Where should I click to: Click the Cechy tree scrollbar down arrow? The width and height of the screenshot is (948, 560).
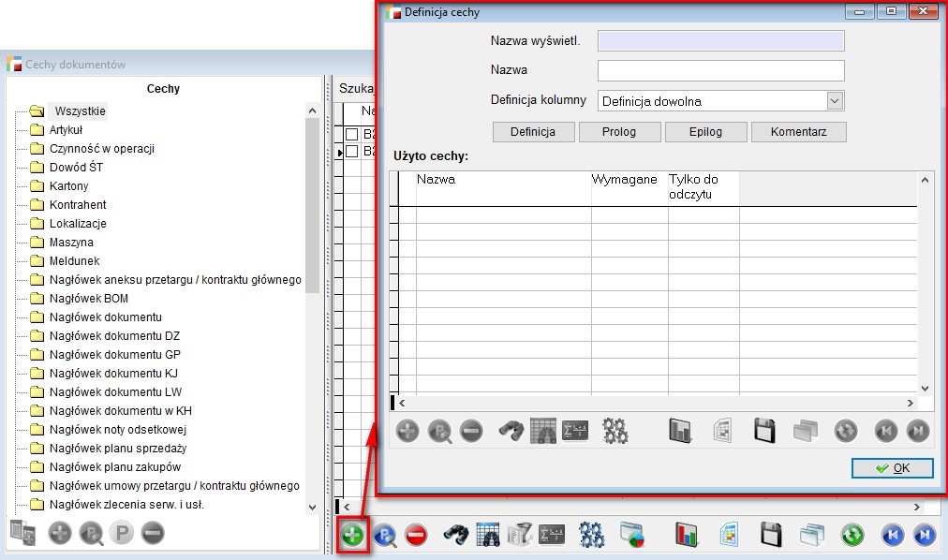pyautogui.click(x=313, y=507)
